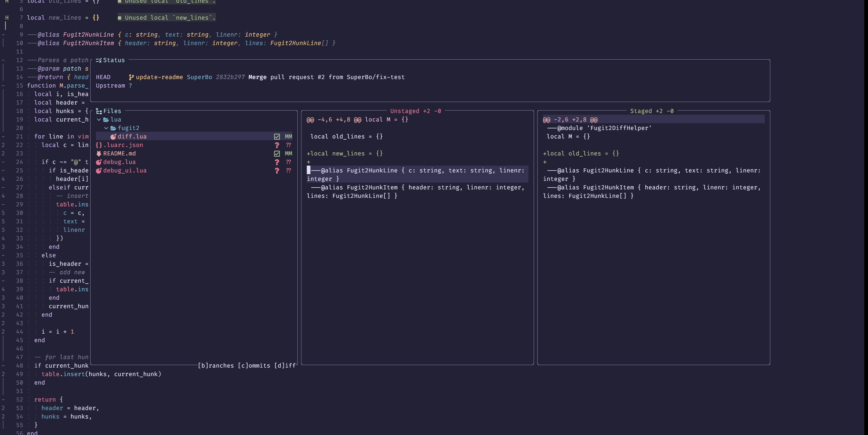The height and width of the screenshot is (435, 868).
Task: Click fold marker beside line 15 function
Action: click(3, 86)
